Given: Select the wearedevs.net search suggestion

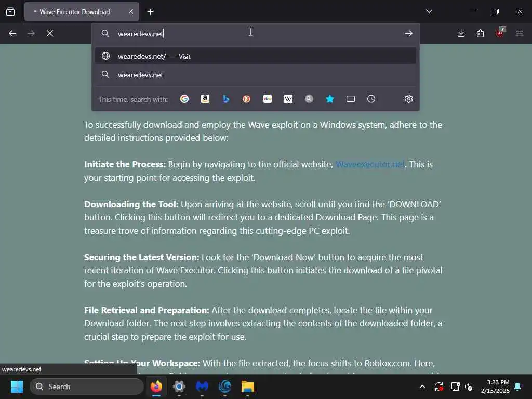Looking at the screenshot, I should 256,75.
